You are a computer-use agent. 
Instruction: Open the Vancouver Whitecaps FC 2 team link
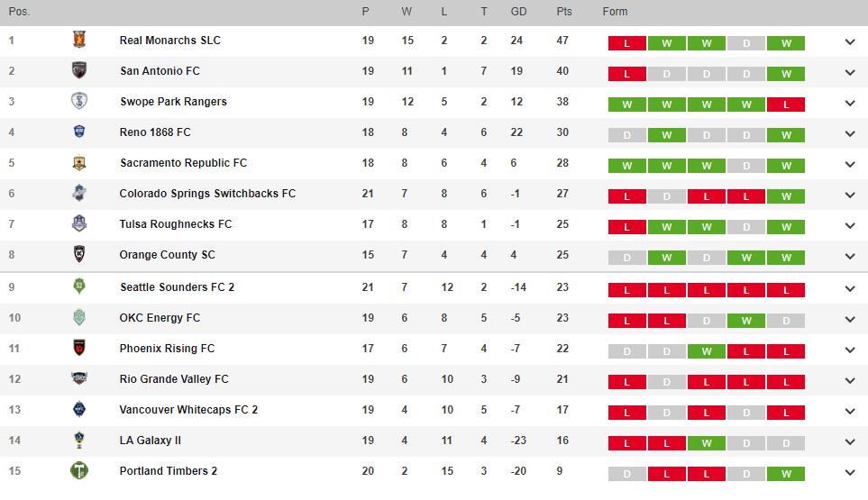tap(188, 410)
